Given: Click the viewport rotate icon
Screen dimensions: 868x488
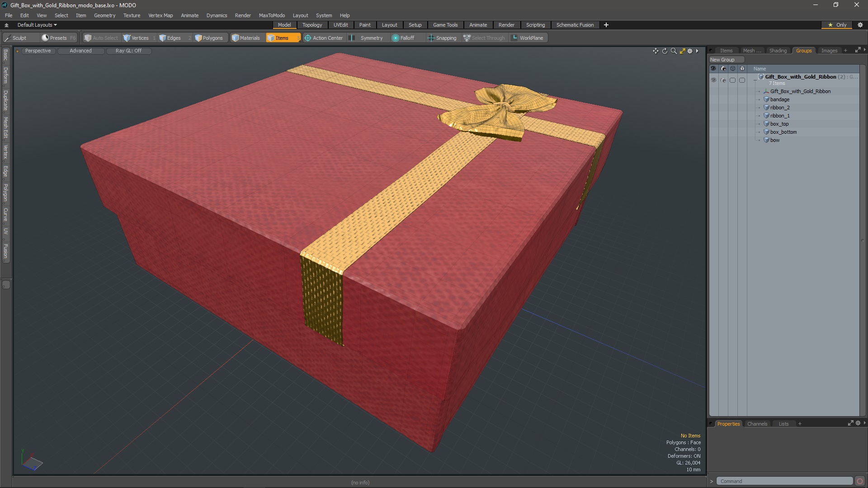Looking at the screenshot, I should coord(665,51).
